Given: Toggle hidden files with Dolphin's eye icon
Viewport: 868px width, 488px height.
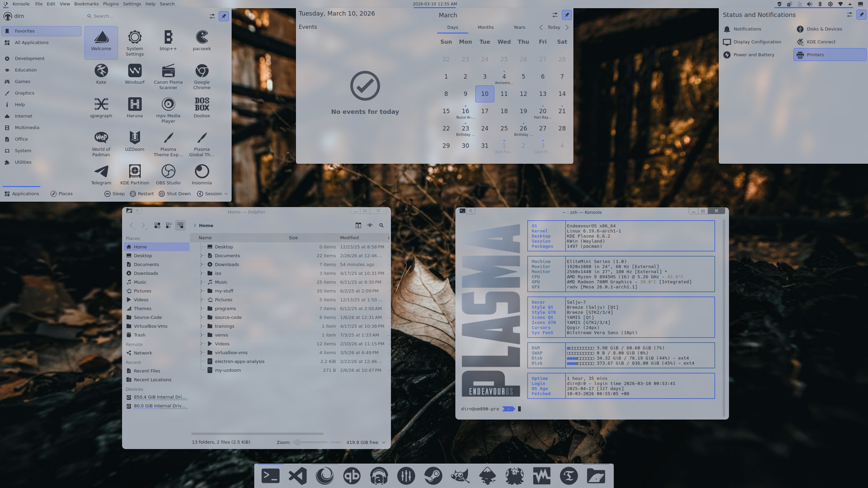Looking at the screenshot, I should [x=370, y=225].
